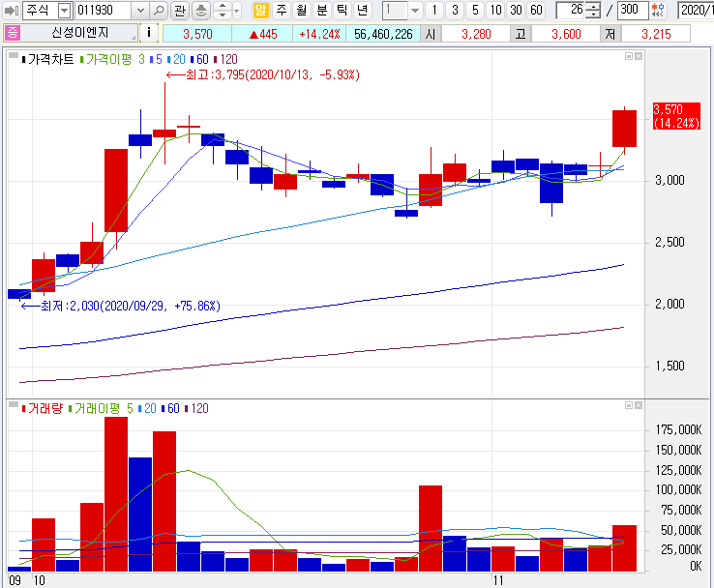
Task: Click the 가격차트 legend label
Action: point(47,59)
